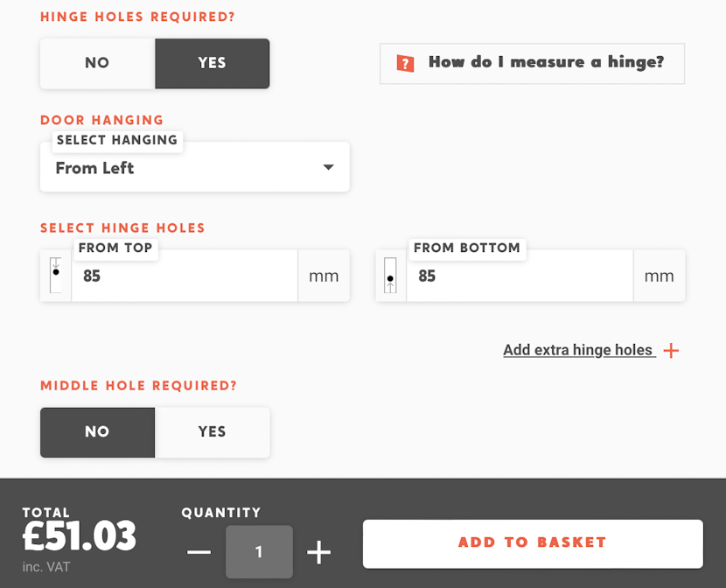Open the Select Hanging dropdown
This screenshot has width=726, height=588.
[194, 167]
